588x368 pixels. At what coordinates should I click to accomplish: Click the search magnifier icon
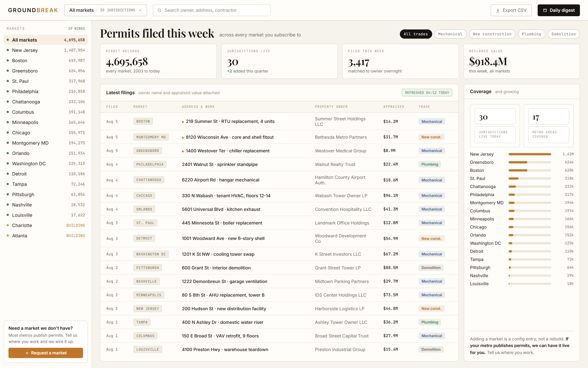pyautogui.click(x=159, y=10)
